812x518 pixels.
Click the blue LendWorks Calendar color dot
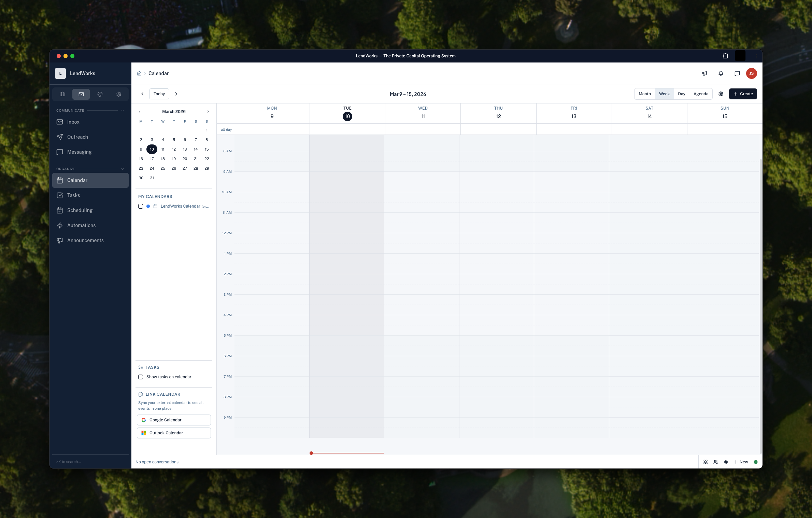tap(148, 206)
